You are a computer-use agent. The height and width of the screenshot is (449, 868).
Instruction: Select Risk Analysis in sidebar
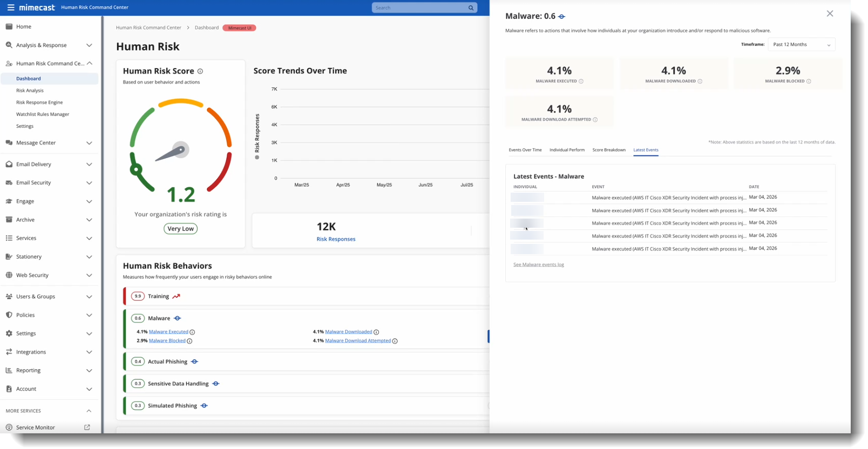point(30,91)
